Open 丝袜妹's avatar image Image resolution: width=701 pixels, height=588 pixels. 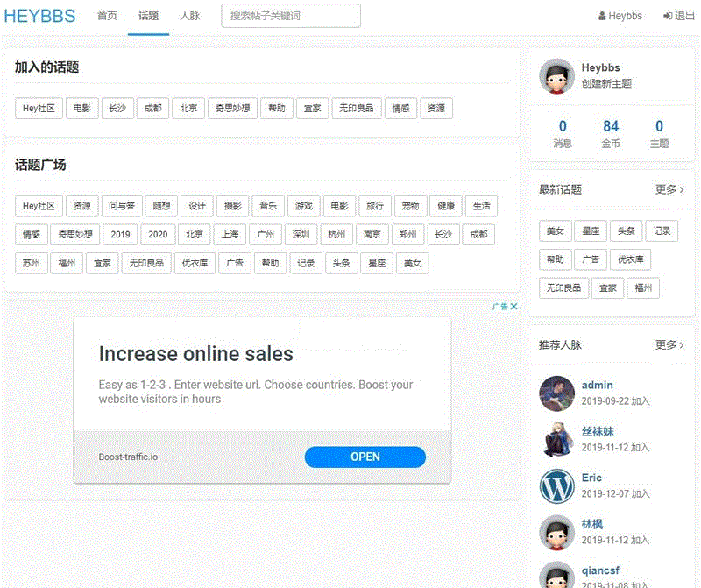(x=556, y=439)
